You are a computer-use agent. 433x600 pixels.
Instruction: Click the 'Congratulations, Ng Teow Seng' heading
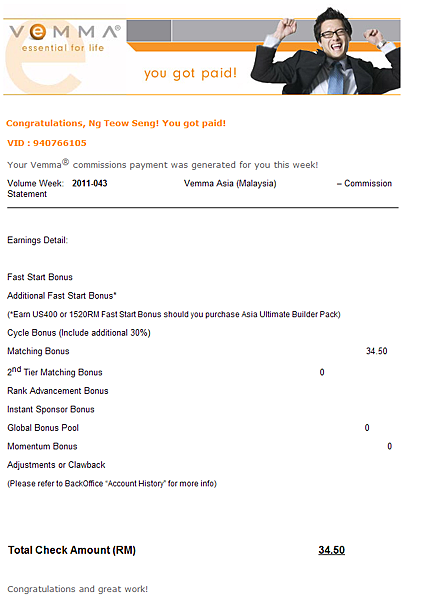(116, 123)
